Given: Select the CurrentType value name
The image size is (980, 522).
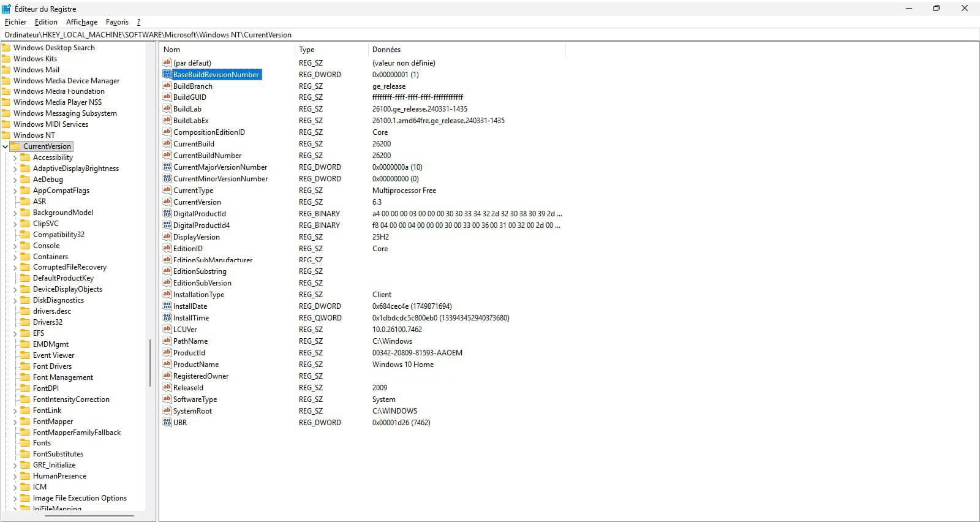Looking at the screenshot, I should click(193, 191).
